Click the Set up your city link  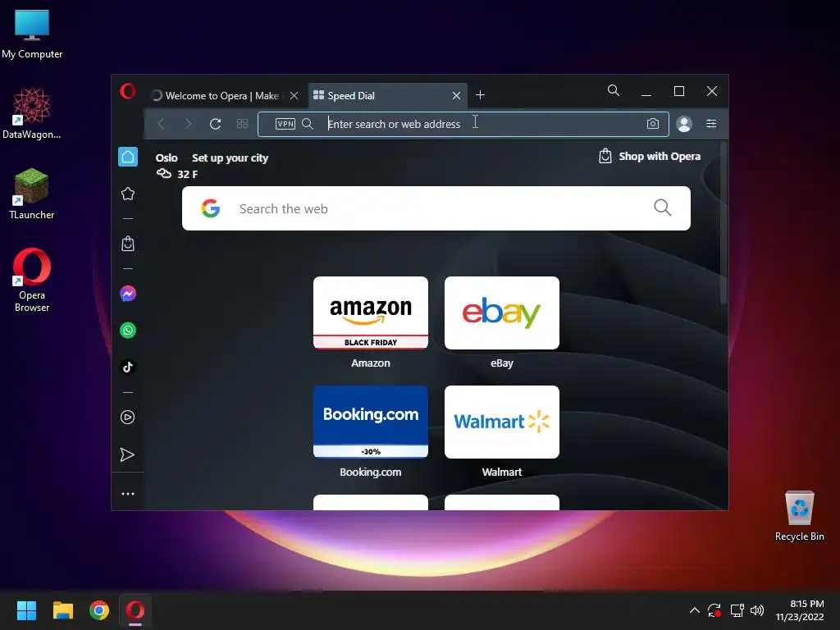coord(230,158)
